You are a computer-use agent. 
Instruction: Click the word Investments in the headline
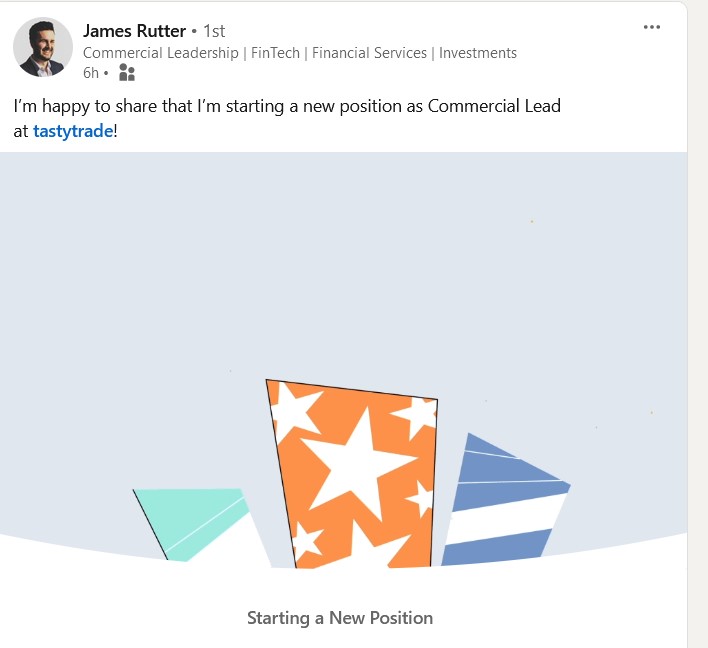(478, 53)
